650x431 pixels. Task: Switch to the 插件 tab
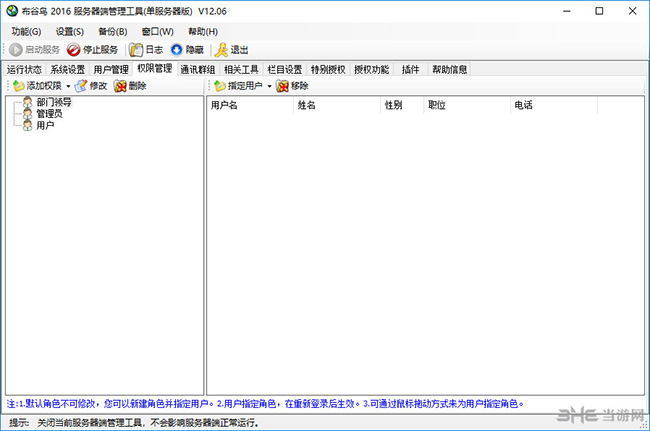(410, 69)
